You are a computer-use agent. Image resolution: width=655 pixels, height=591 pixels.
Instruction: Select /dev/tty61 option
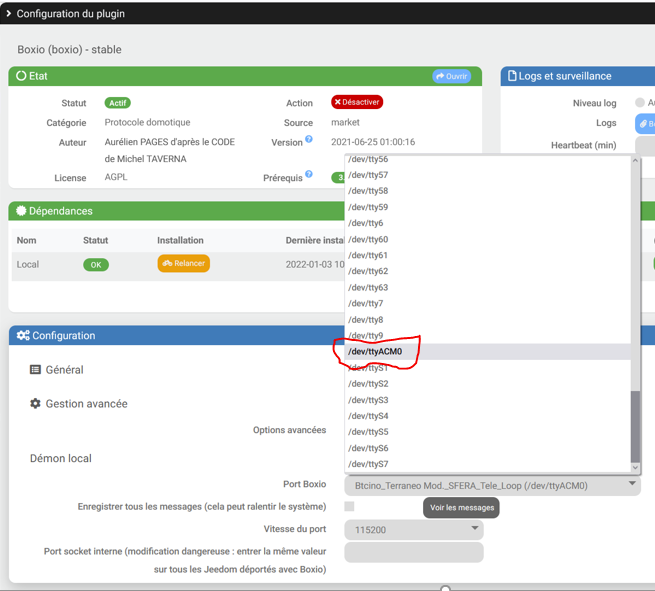pyautogui.click(x=487, y=255)
